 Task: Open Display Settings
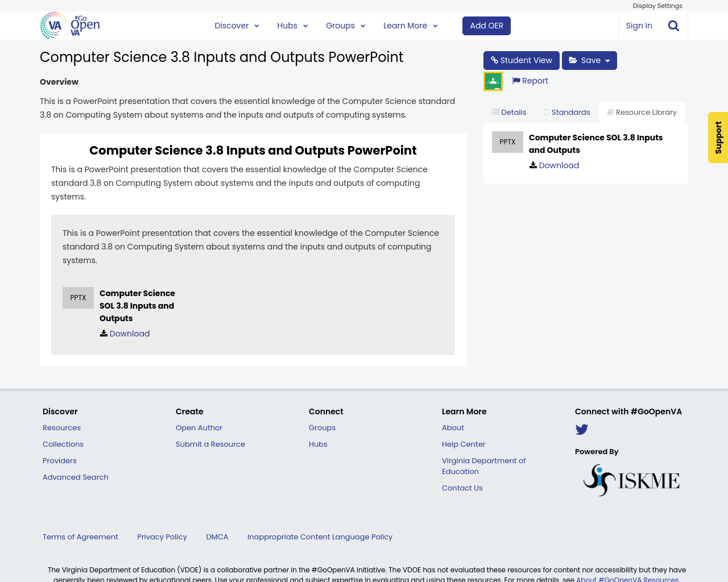pos(657,5)
